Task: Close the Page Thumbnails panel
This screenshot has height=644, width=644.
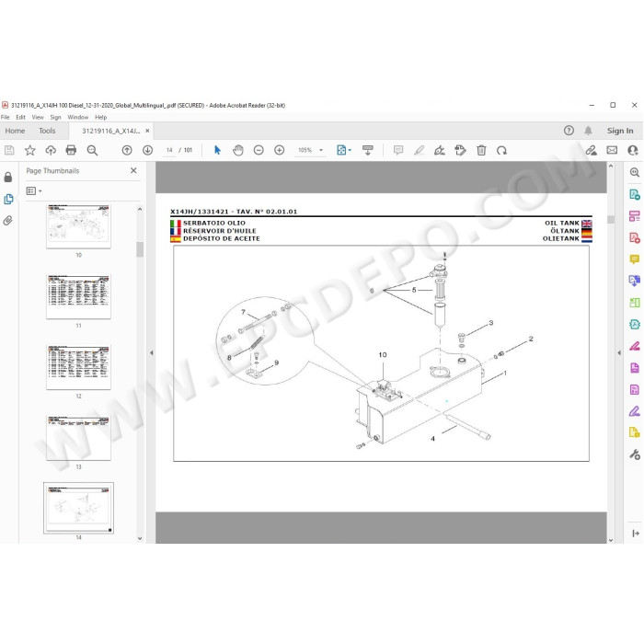Action: point(133,170)
